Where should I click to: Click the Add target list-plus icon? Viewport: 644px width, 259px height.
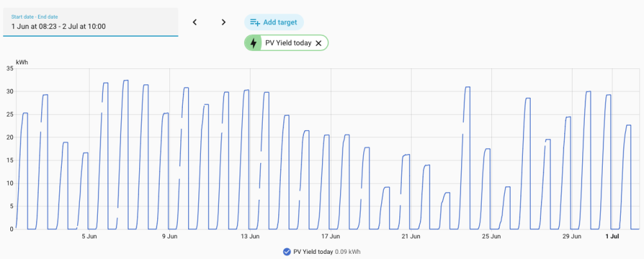click(x=255, y=22)
